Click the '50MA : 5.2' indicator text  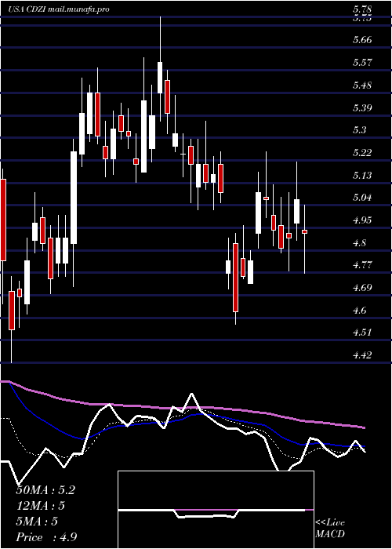(x=45, y=490)
